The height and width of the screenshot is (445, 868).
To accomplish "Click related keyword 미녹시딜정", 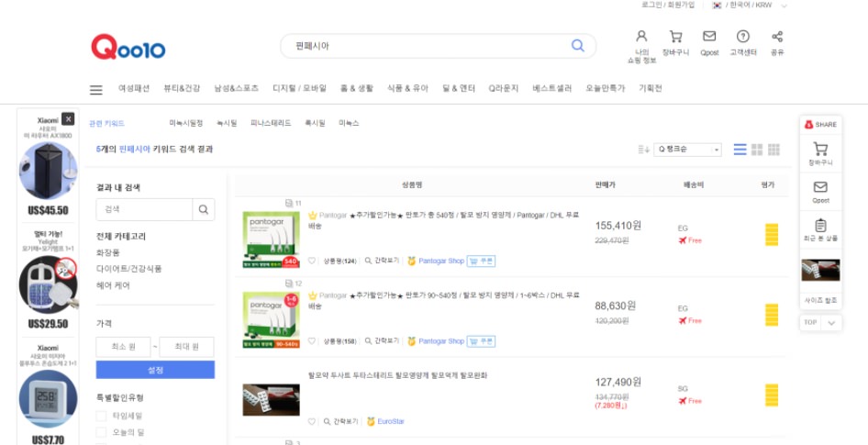I will 186,124.
